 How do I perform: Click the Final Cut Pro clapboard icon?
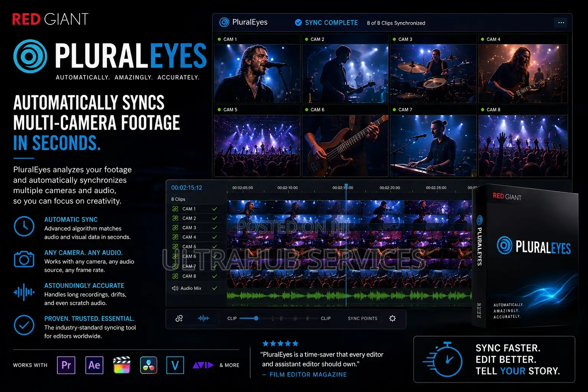click(122, 365)
